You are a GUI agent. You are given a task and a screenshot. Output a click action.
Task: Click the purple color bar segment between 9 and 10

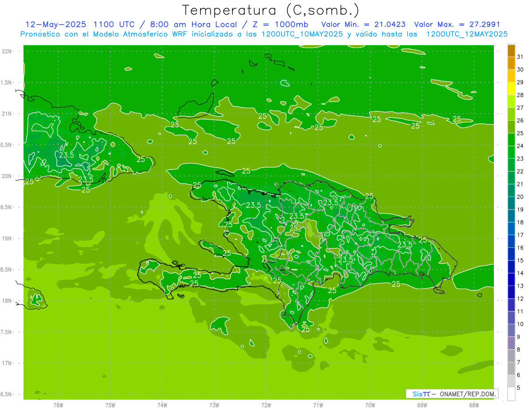pos(511,330)
